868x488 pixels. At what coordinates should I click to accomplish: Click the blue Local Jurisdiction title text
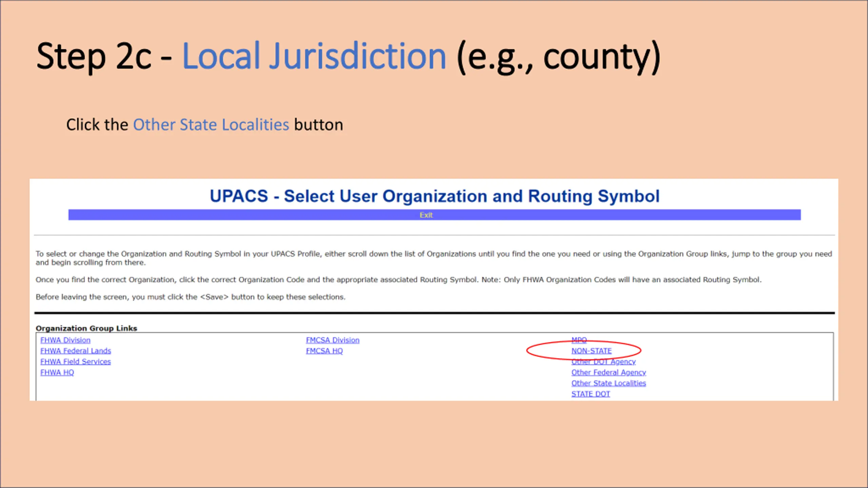pos(314,56)
